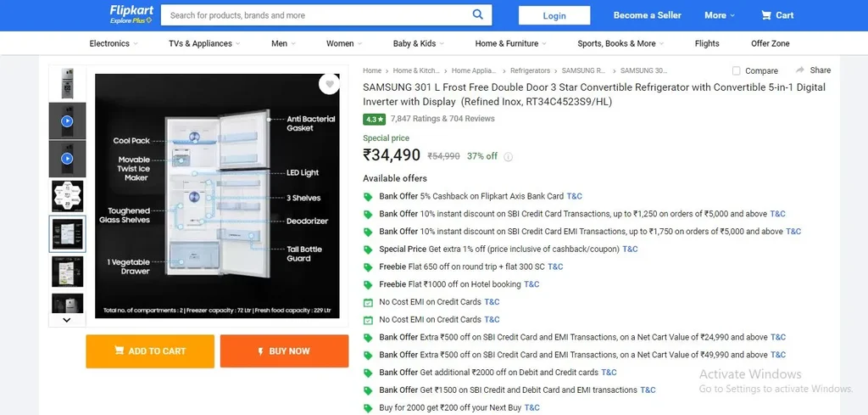Click the Share arrow icon

point(800,70)
